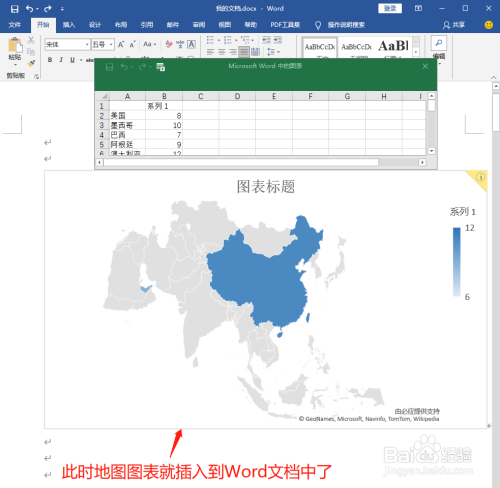Toggle underline formatting
Viewport: 500px width, 488px height.
72,60
